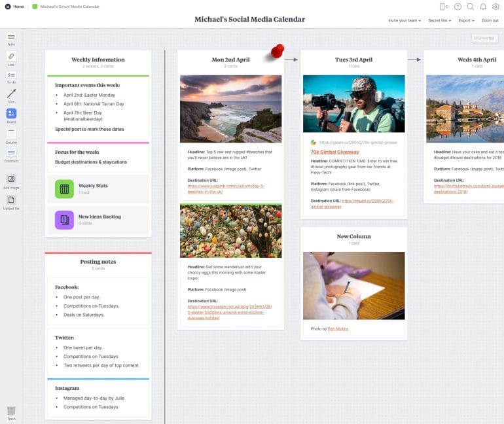Open mobile devices icon in header
The image size is (504, 424).
443,7
